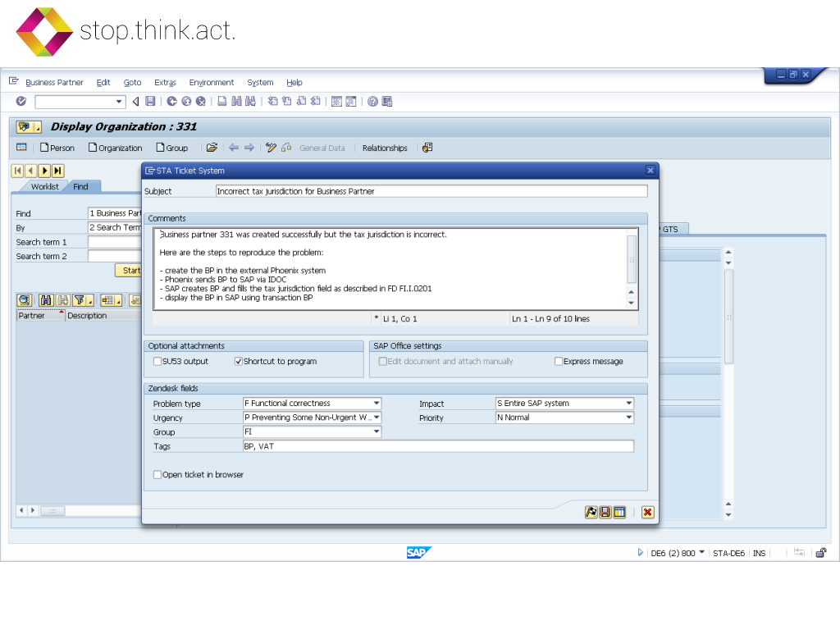Click into the Tags input field
840x630 pixels.
(437, 446)
